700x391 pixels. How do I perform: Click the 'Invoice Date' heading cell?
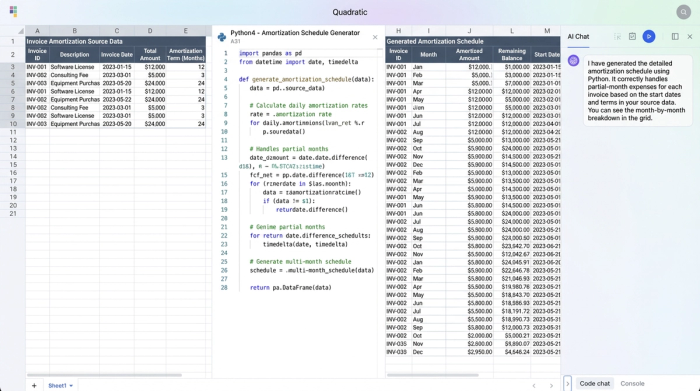click(117, 54)
